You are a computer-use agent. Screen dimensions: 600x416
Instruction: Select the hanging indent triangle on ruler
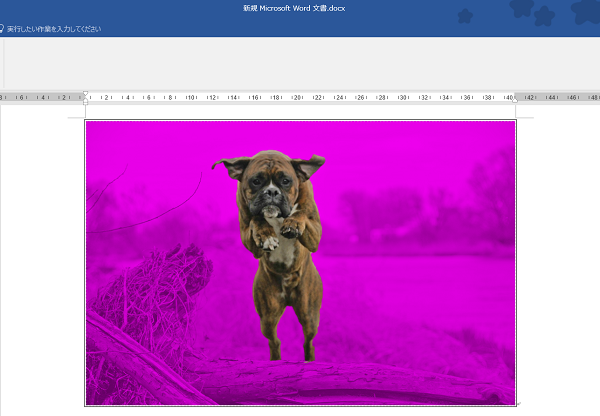point(85,98)
